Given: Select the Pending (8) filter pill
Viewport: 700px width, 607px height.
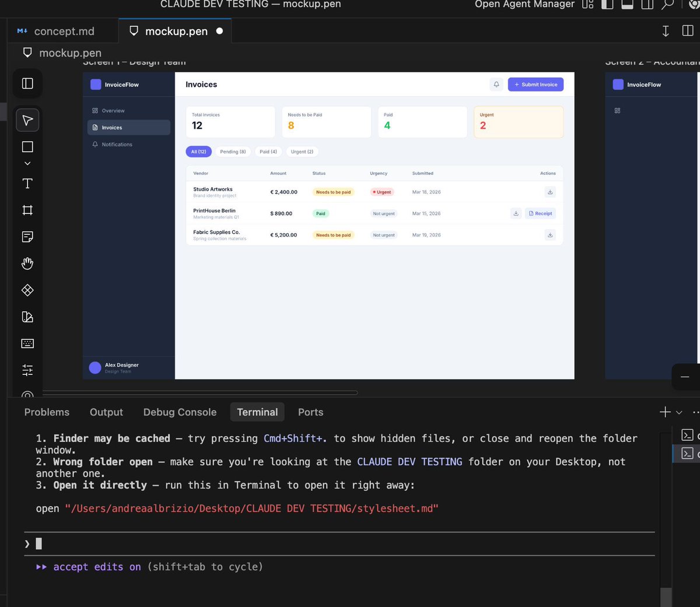Looking at the screenshot, I should (233, 152).
